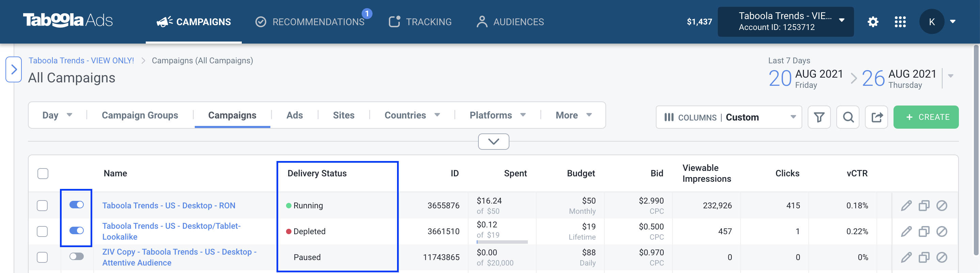Open the Platforms dropdown

tap(497, 115)
